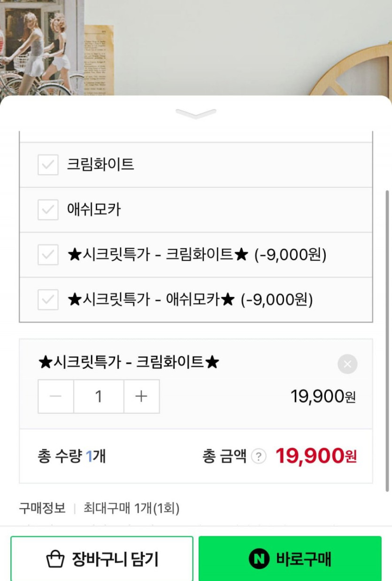392x581 pixels.
Task: Select the 크림화이트 option row label
Action: point(100,164)
